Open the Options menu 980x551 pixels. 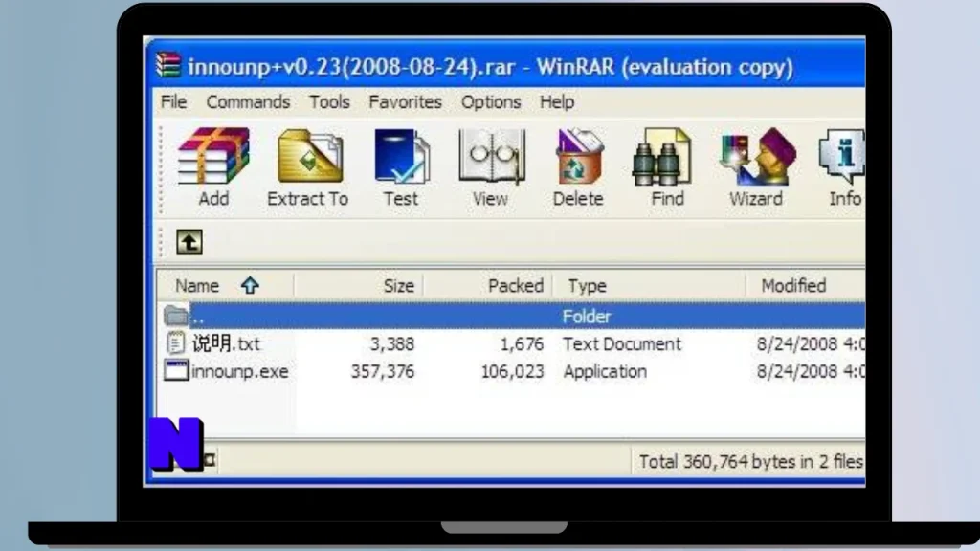[x=491, y=101]
